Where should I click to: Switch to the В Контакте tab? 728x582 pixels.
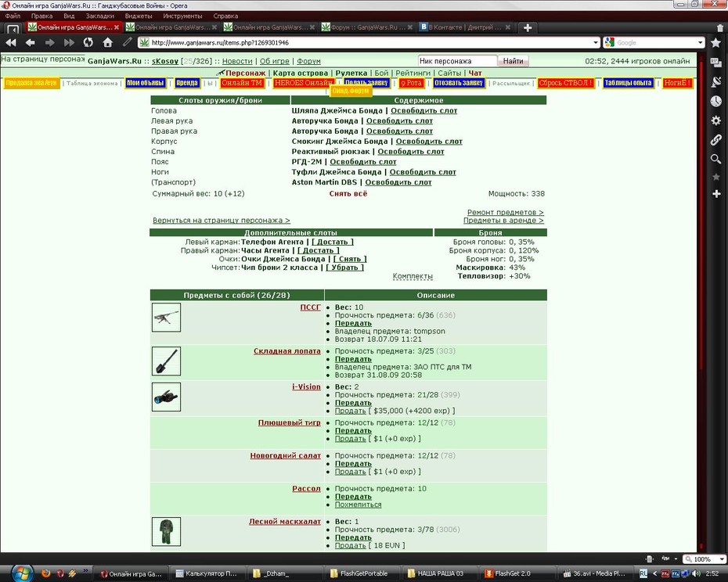point(464,27)
